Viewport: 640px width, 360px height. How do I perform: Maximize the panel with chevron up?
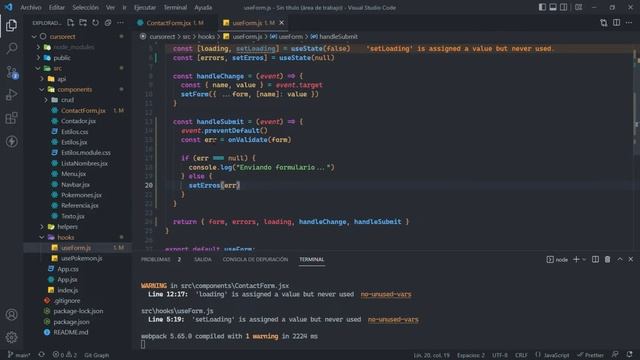click(x=620, y=259)
